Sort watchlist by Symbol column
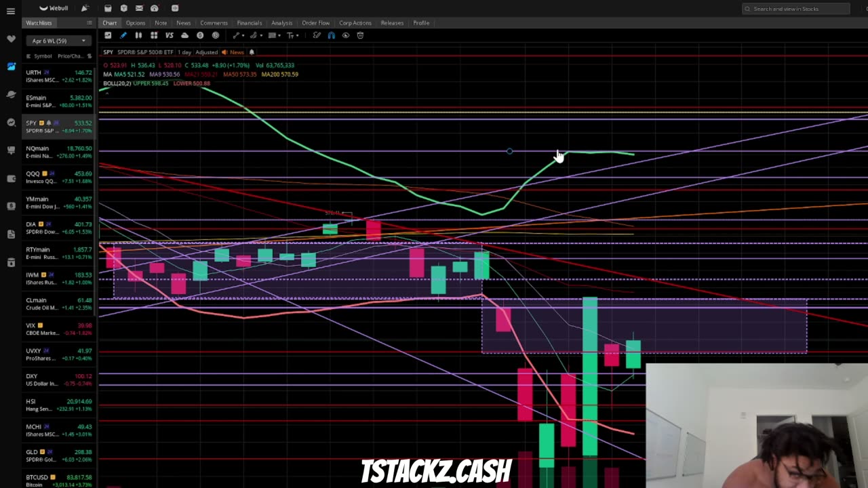Image resolution: width=868 pixels, height=488 pixels. [x=43, y=56]
